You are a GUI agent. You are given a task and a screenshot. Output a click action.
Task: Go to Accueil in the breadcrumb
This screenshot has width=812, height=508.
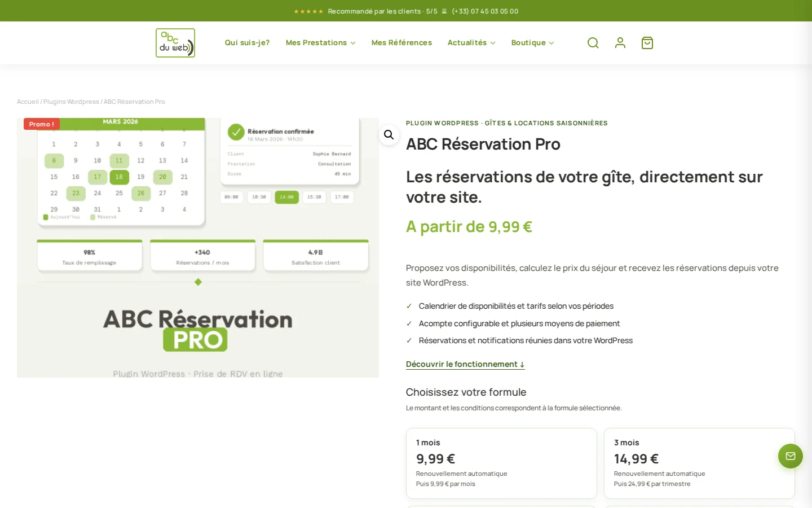[x=28, y=102]
